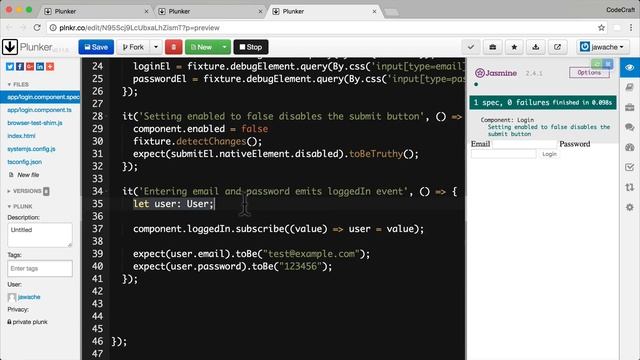Viewport: 640px width, 360px height.
Task: Click the Login button in preview
Action: pyautogui.click(x=549, y=154)
